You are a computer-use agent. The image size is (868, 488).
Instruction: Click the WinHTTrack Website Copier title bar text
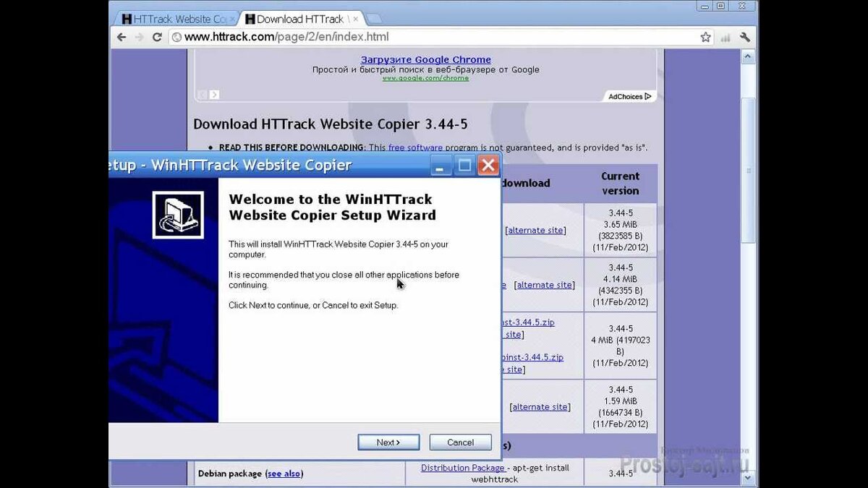coord(231,166)
